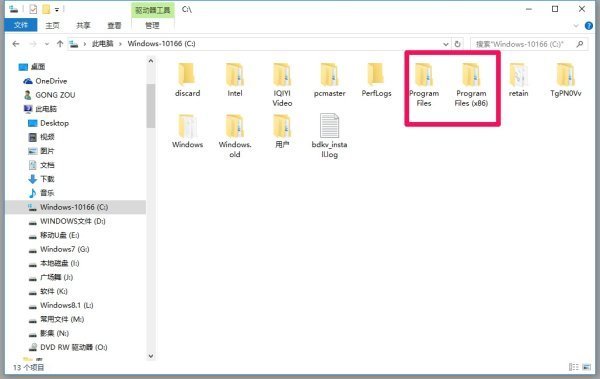Open the help question mark icon
The height and width of the screenshot is (379, 600).
[589, 26]
